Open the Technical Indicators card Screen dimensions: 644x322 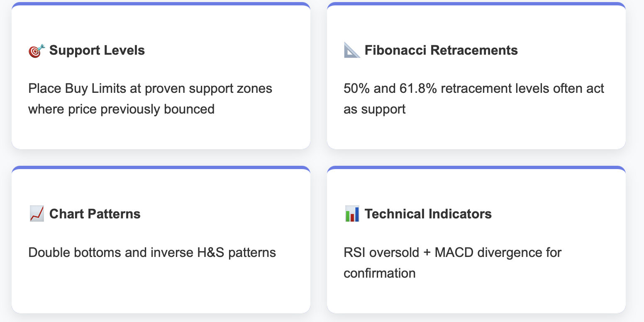(476, 240)
